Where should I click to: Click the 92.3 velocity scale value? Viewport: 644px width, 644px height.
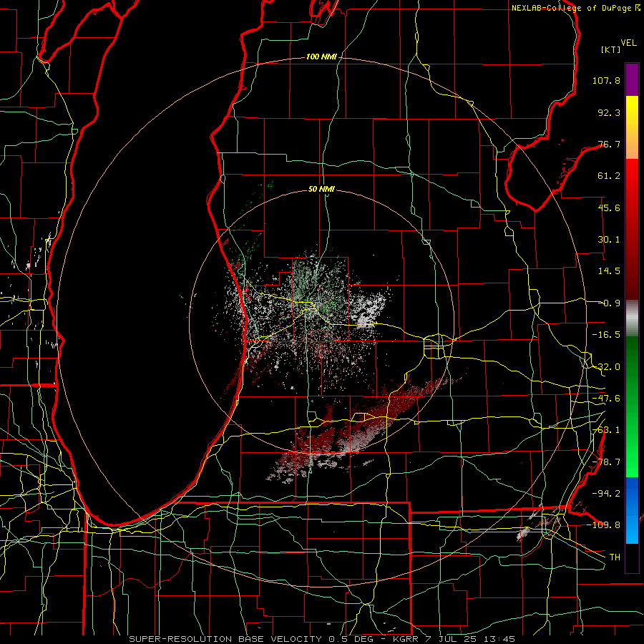609,112
